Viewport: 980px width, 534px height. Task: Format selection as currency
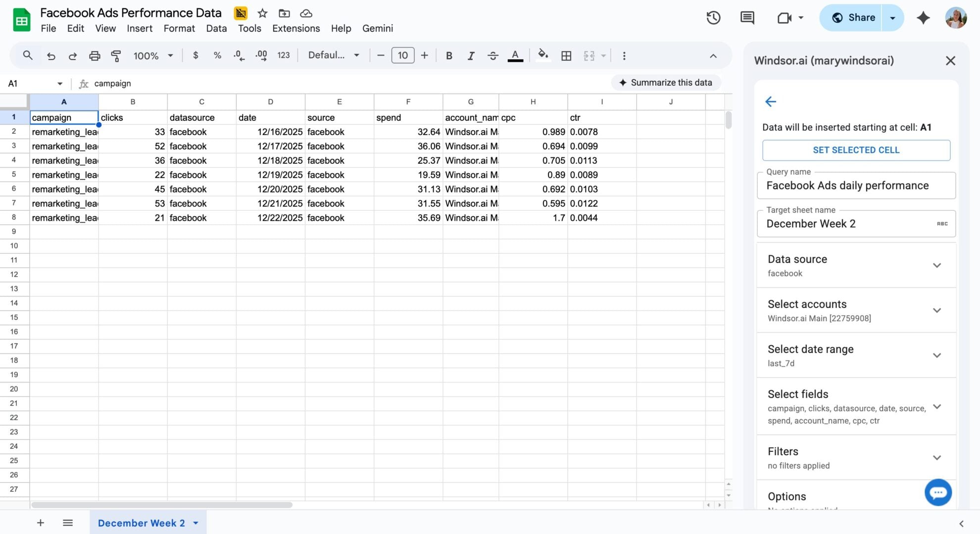pyautogui.click(x=196, y=55)
